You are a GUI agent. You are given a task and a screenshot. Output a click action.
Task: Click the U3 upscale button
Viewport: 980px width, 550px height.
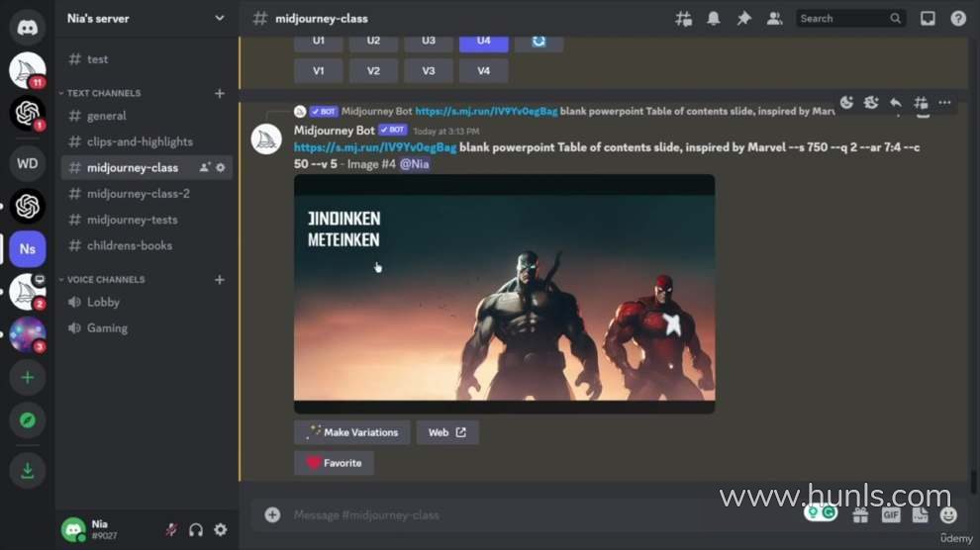428,42
